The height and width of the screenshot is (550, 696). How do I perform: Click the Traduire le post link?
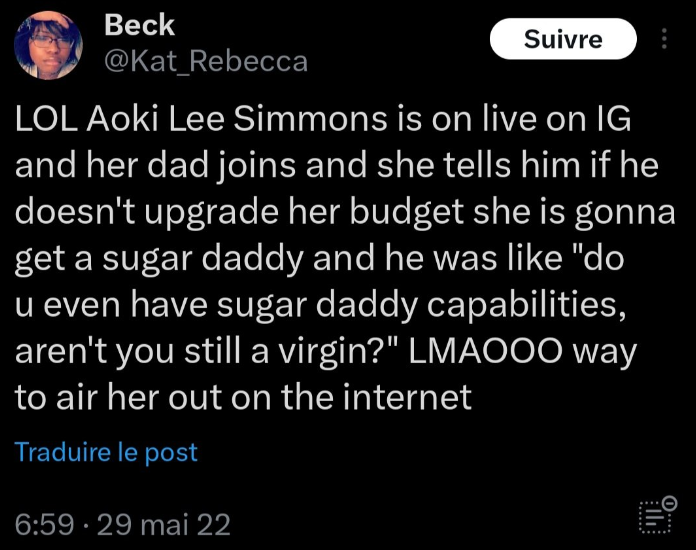click(x=106, y=452)
